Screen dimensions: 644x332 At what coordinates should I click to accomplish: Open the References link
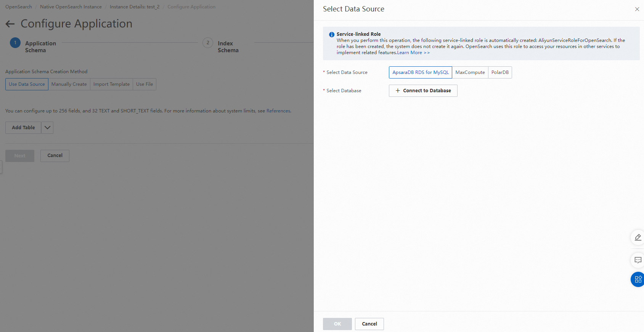point(278,111)
